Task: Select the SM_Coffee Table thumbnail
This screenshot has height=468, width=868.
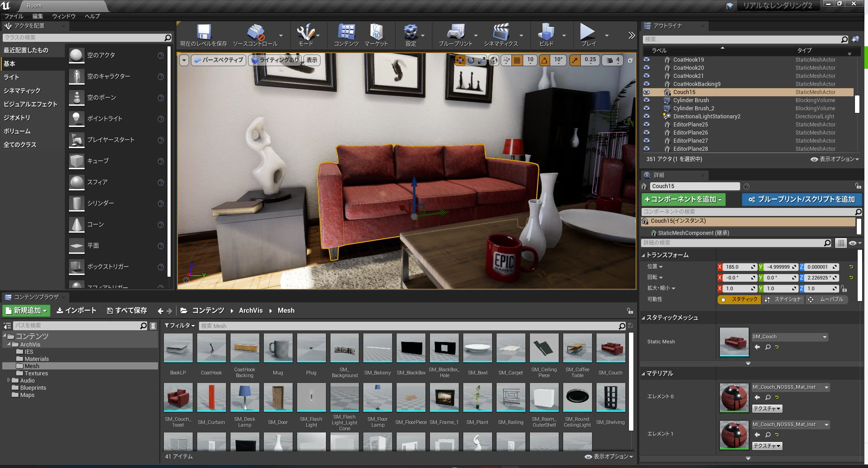Action: [x=578, y=347]
